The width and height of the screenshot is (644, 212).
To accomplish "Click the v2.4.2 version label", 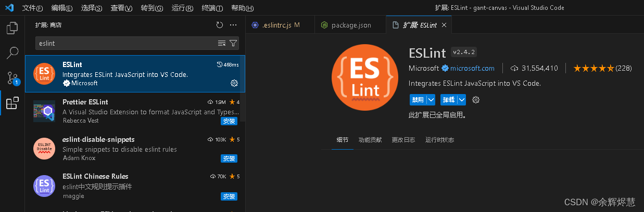I will pyautogui.click(x=464, y=52).
